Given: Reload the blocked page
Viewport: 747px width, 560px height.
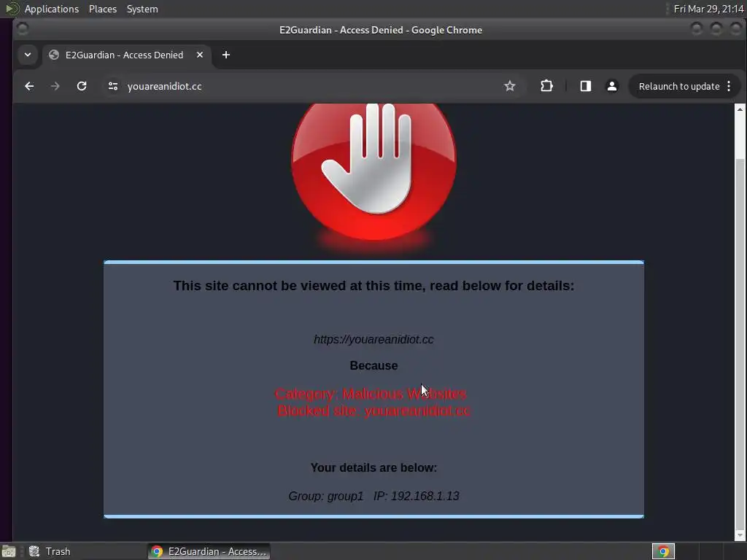Looking at the screenshot, I should (x=82, y=86).
